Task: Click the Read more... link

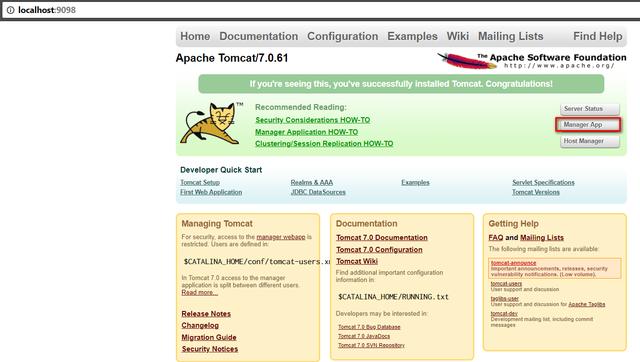Action: pos(200,293)
